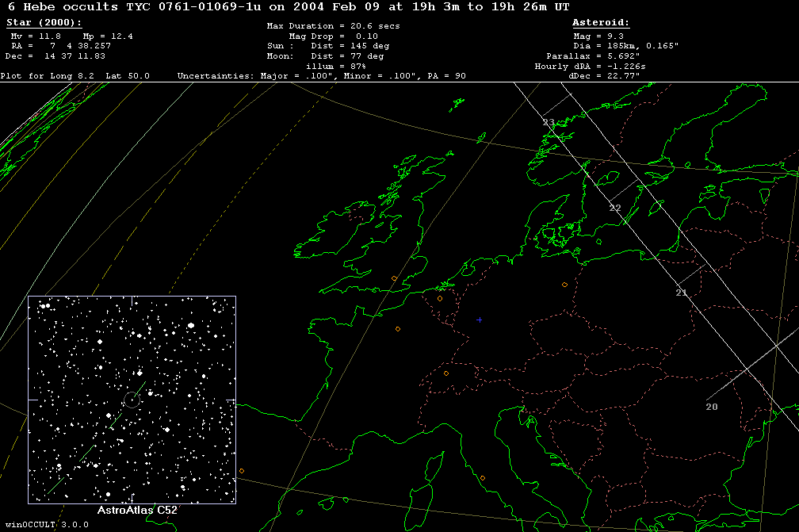Select the 20 minute path label
Screen dimensions: 799x532
tap(711, 407)
